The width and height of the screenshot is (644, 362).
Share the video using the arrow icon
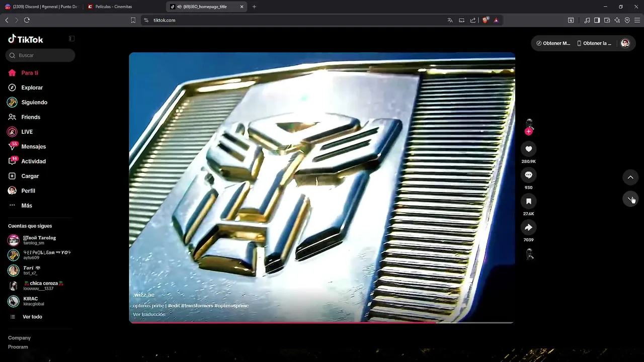click(528, 227)
